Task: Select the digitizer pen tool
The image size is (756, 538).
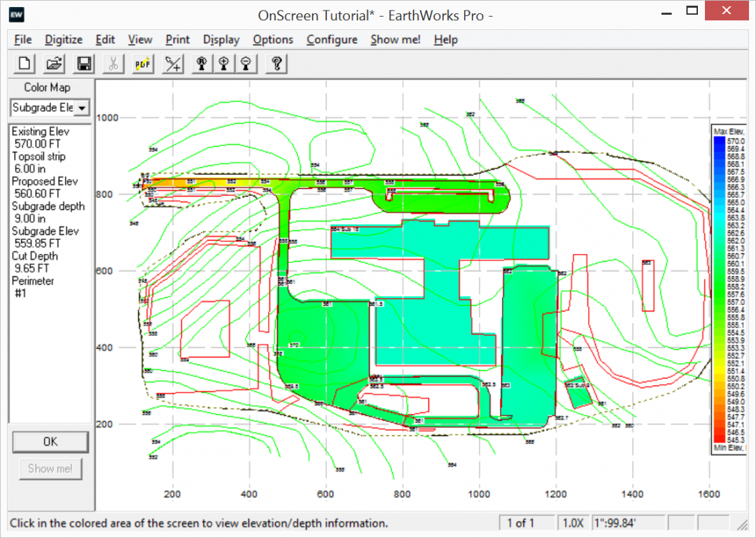Action: click(x=172, y=64)
